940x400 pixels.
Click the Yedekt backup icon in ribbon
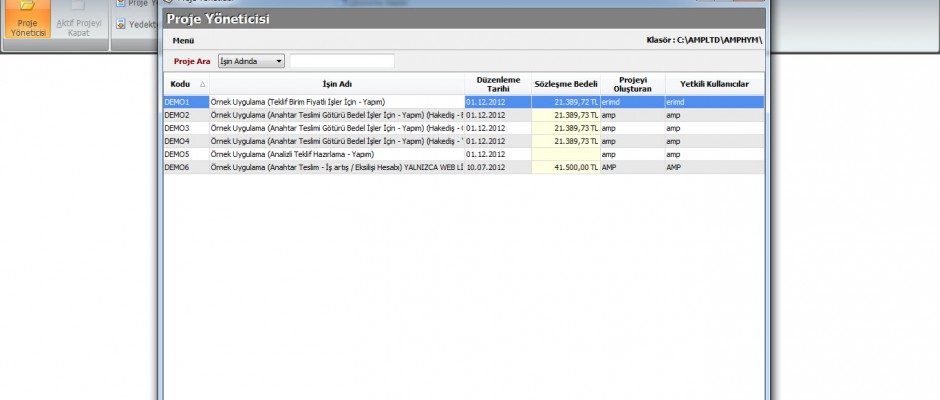[x=121, y=23]
